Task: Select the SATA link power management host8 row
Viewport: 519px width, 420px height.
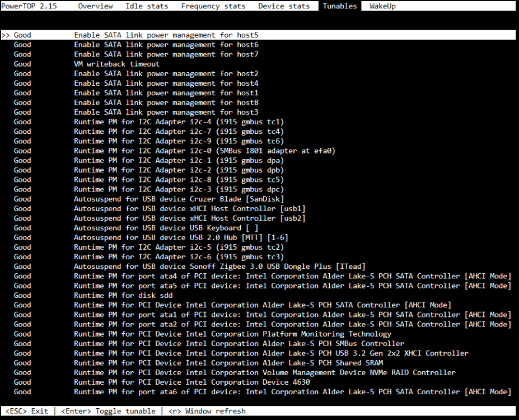Action: (258, 102)
